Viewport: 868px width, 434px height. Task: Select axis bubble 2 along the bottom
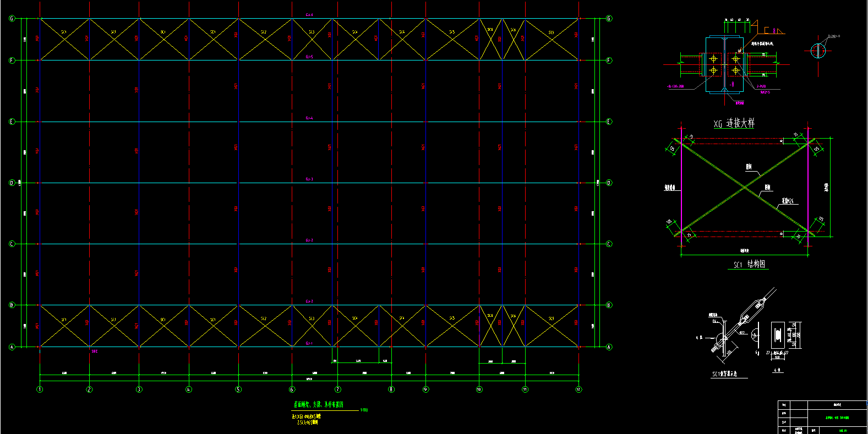[x=89, y=389]
